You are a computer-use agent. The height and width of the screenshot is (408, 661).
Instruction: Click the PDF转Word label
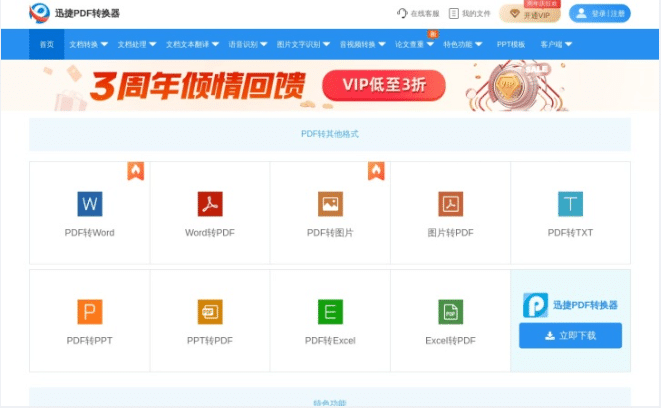90,233
